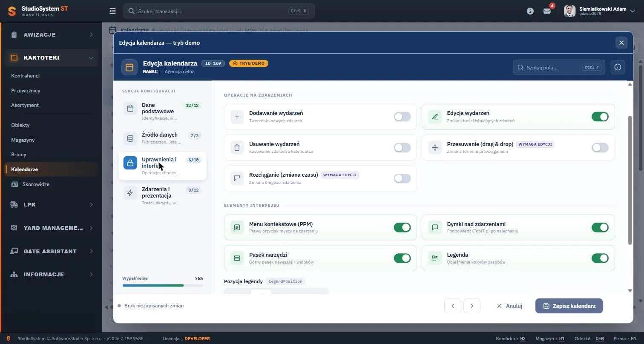Collapse the sidebar with the hamburger icon
This screenshot has width=644, height=344.
click(112, 11)
